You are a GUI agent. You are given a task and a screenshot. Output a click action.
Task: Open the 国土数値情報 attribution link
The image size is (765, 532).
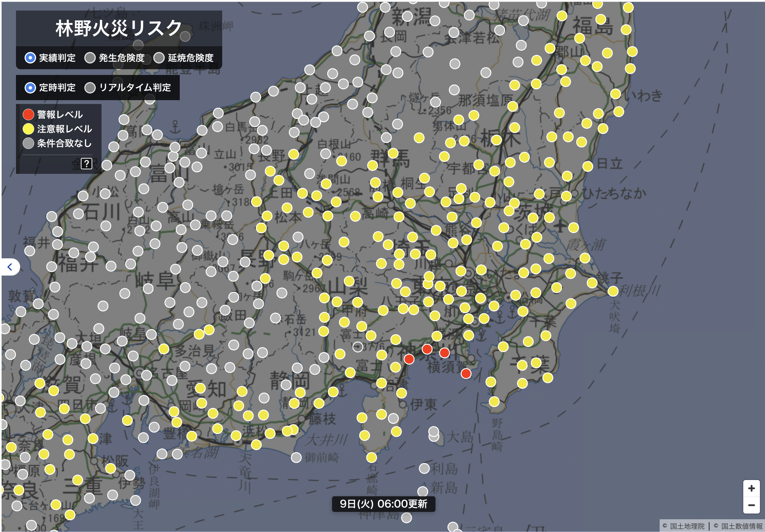741,526
